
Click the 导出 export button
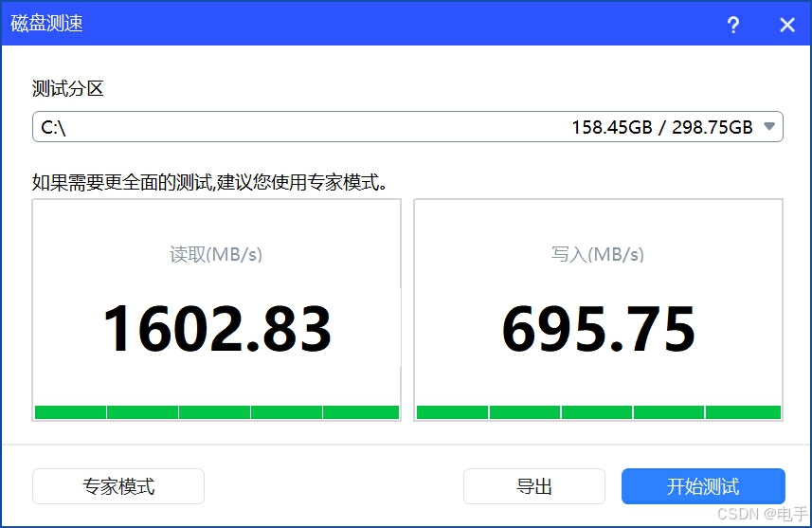(533, 486)
